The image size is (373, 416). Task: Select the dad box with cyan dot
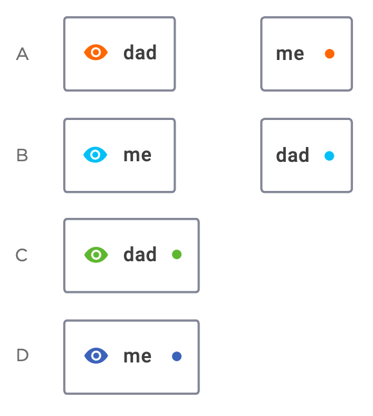click(x=306, y=155)
